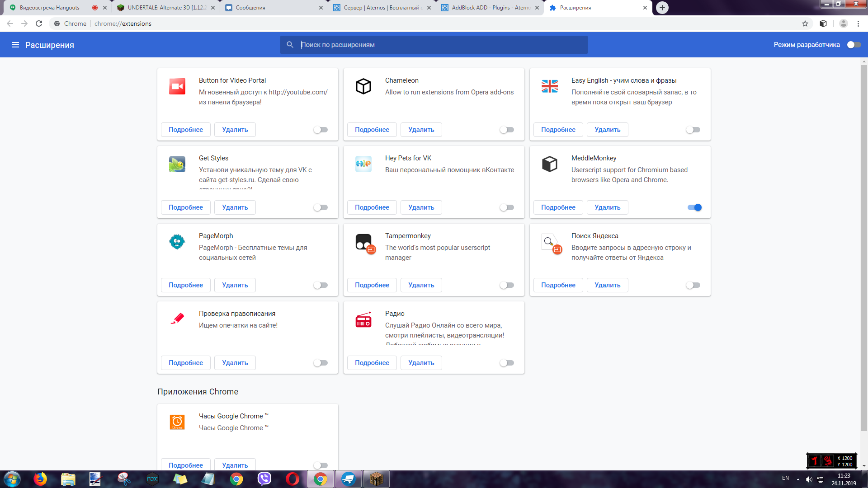868x488 pixels.
Task: Remove the Chameleon extension with Удалить
Action: pos(421,130)
